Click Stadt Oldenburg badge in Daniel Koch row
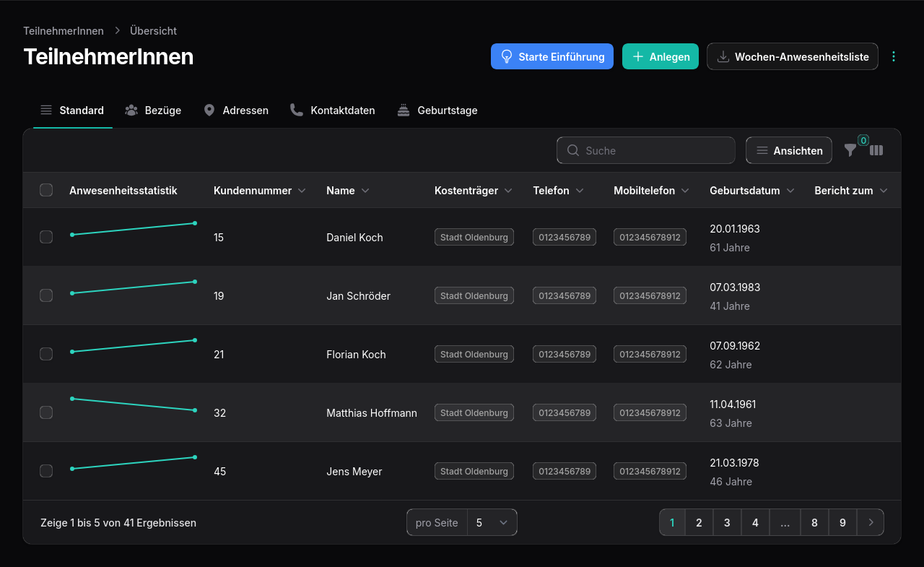 (474, 237)
